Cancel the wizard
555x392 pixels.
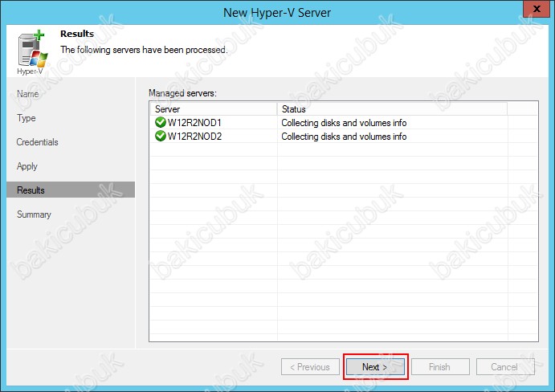coord(505,367)
